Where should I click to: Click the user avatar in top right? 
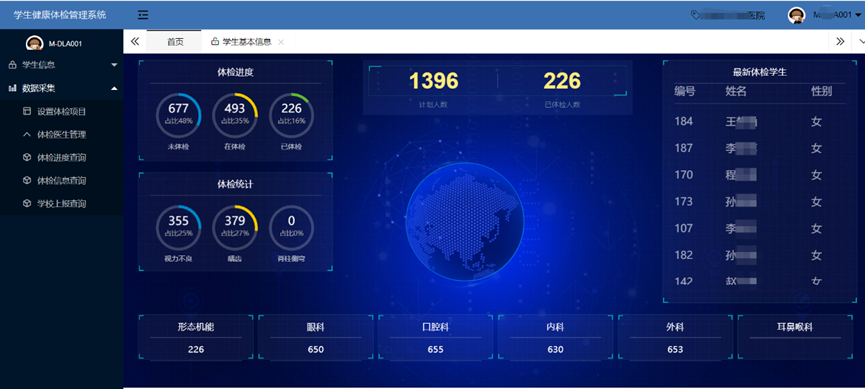(796, 15)
